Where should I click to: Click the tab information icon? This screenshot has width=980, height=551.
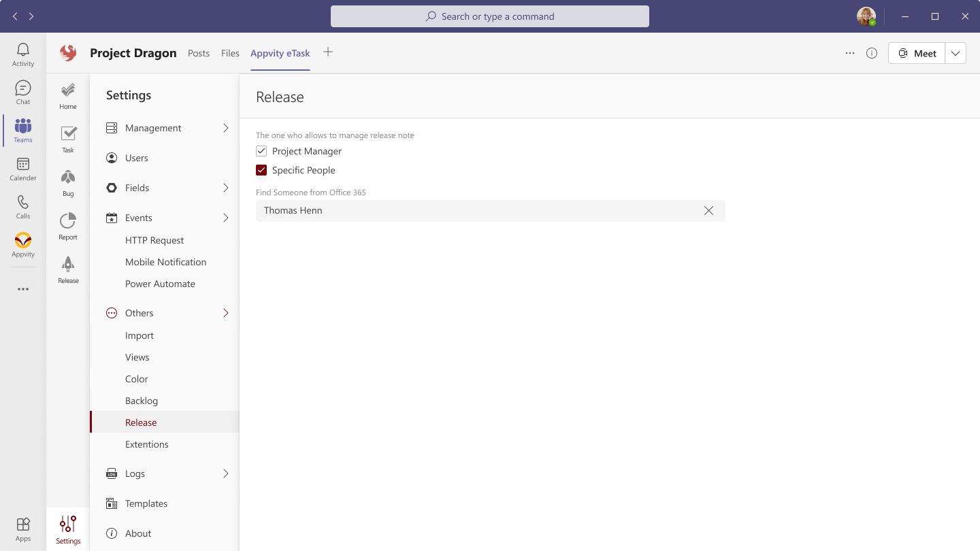click(872, 53)
